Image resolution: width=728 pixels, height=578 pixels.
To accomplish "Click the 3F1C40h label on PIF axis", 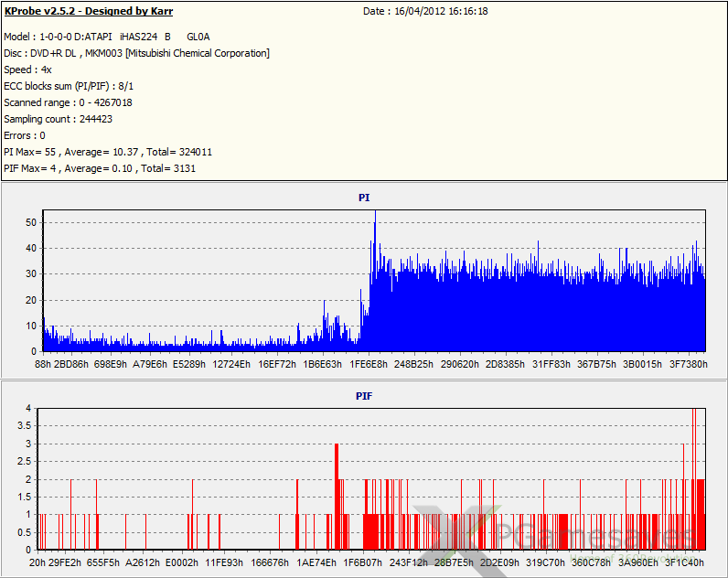I will click(684, 562).
